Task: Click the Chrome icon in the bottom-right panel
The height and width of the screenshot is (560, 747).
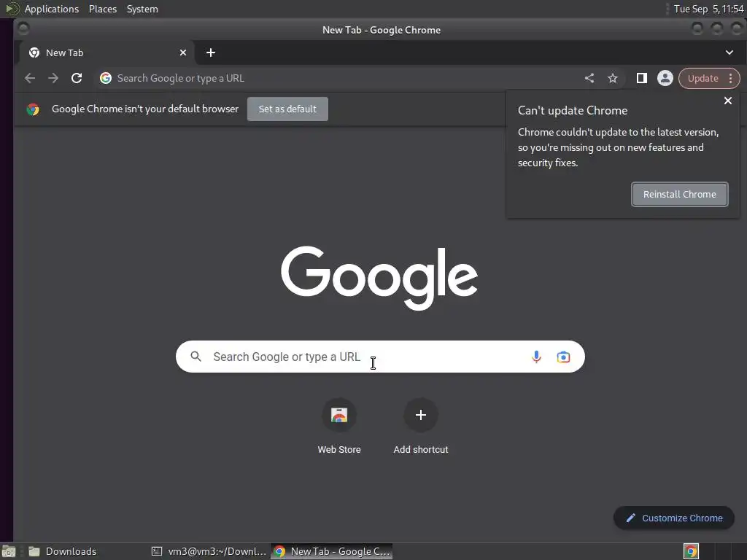Action: point(691,551)
